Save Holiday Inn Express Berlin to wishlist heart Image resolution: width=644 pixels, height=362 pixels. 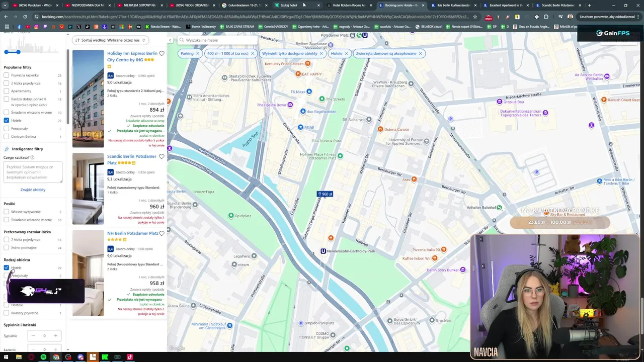(x=162, y=53)
